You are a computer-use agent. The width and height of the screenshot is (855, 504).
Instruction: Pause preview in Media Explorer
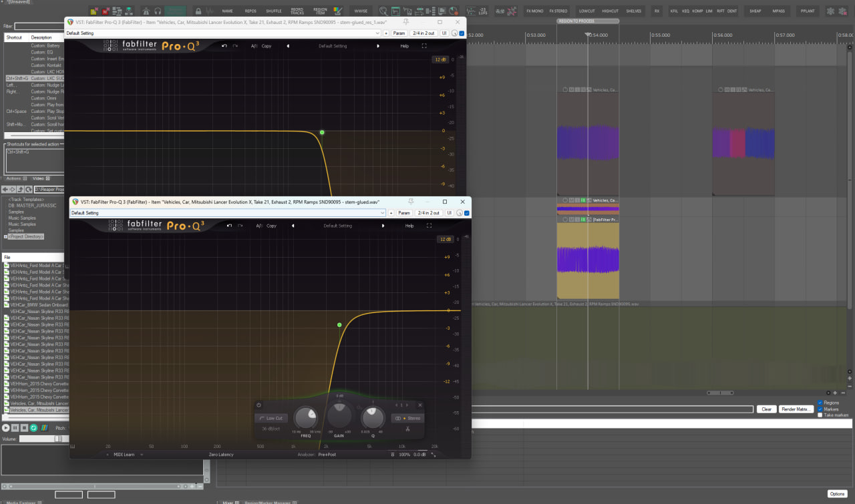pyautogui.click(x=15, y=427)
